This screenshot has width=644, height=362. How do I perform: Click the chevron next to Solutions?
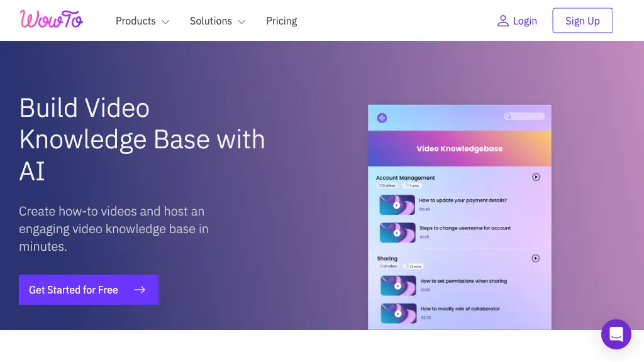click(x=241, y=21)
